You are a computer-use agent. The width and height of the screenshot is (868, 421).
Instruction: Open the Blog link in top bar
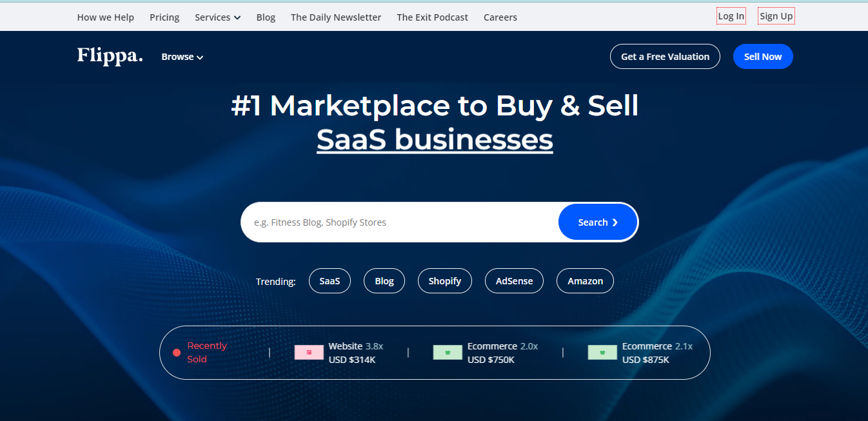[266, 17]
